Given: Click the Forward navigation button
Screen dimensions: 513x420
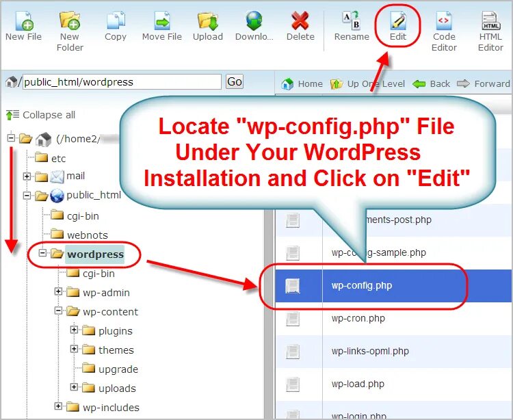Looking at the screenshot, I should pyautogui.click(x=483, y=84).
